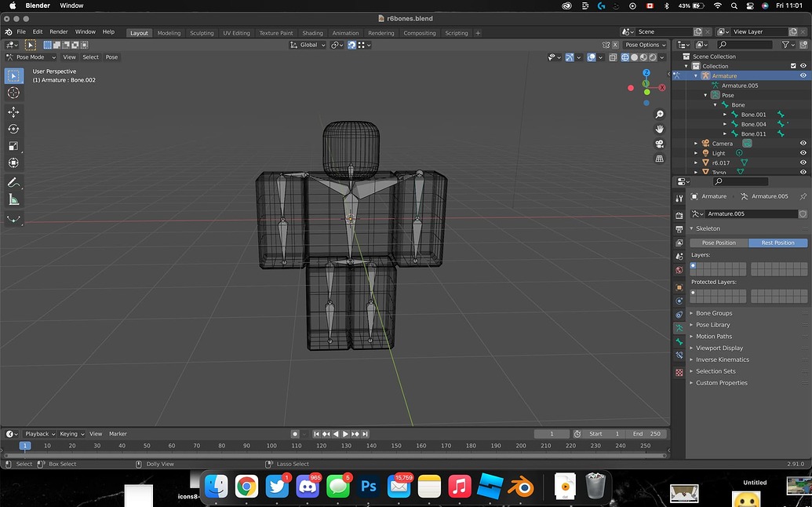Viewport: 812px width, 507px height.
Task: Add new workspace with plus tab
Action: coord(478,33)
